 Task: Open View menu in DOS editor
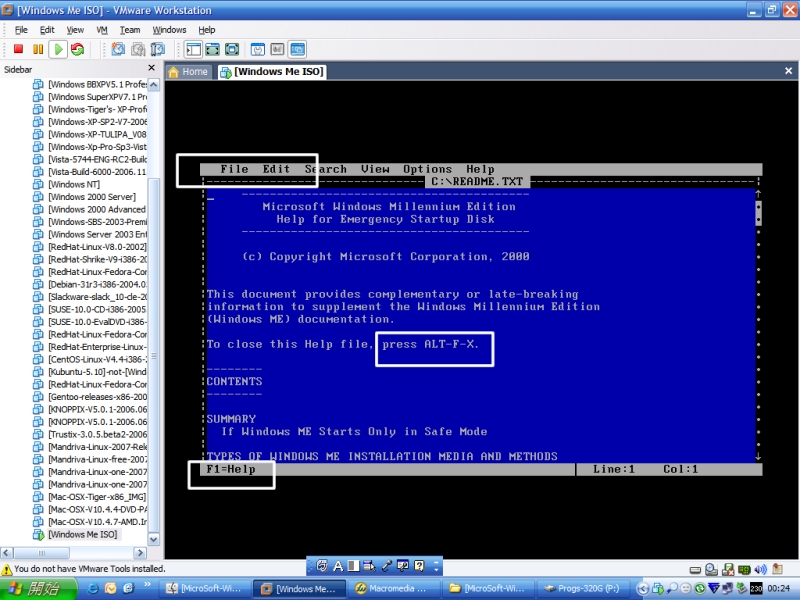(375, 169)
